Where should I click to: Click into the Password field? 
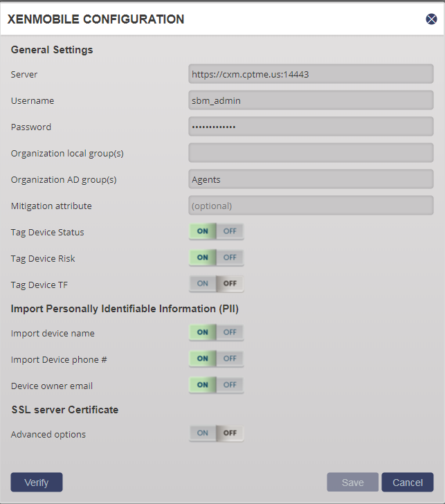click(311, 127)
